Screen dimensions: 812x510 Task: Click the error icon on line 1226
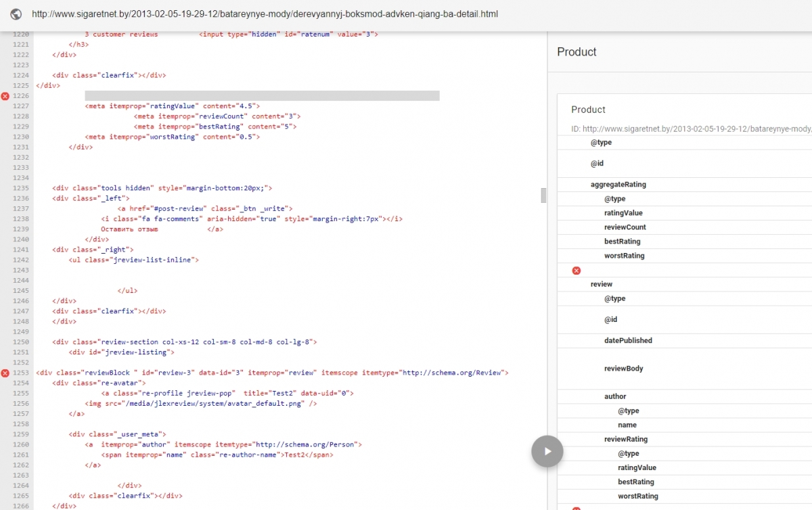pyautogui.click(x=5, y=97)
